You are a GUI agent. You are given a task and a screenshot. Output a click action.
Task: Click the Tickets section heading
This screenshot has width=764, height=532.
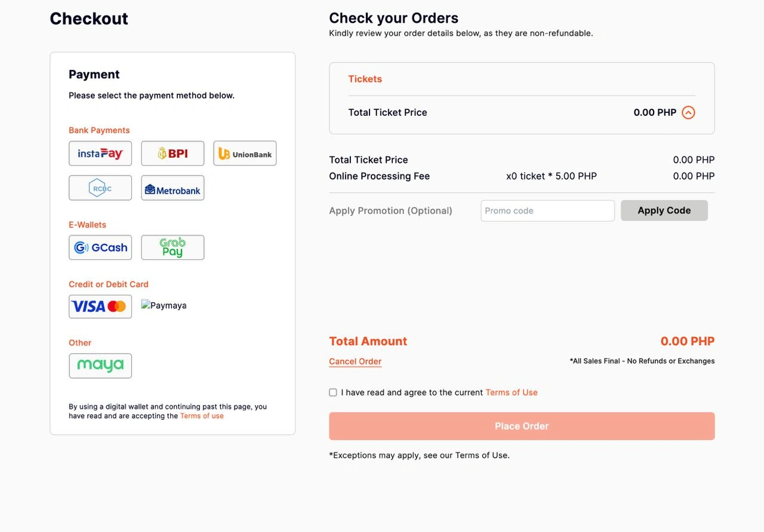(x=365, y=79)
